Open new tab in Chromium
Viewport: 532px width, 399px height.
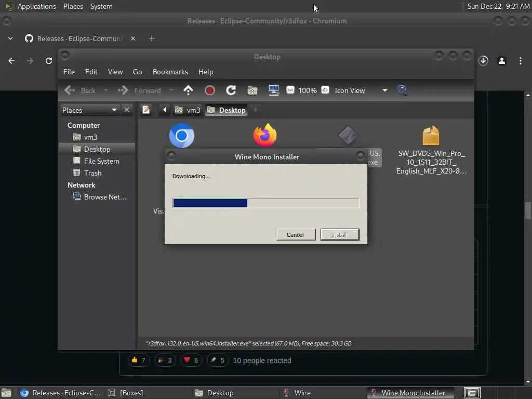152,38
